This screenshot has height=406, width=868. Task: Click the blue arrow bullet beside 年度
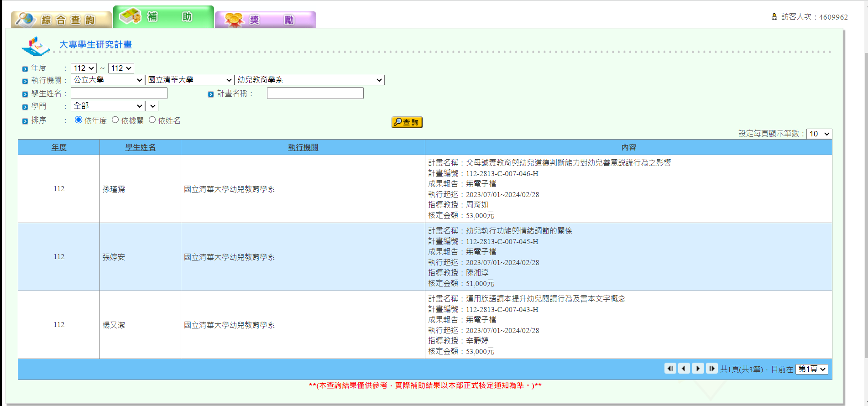[25, 69]
